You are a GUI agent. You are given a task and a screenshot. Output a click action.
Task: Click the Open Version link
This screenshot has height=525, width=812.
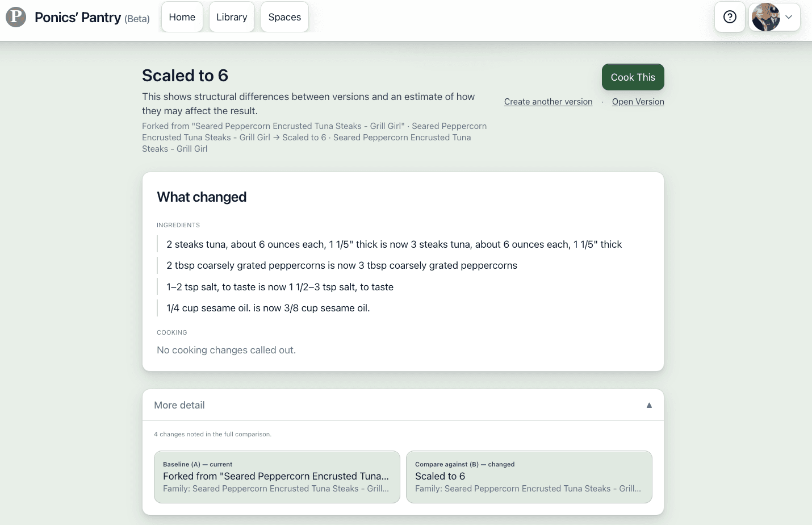point(638,102)
